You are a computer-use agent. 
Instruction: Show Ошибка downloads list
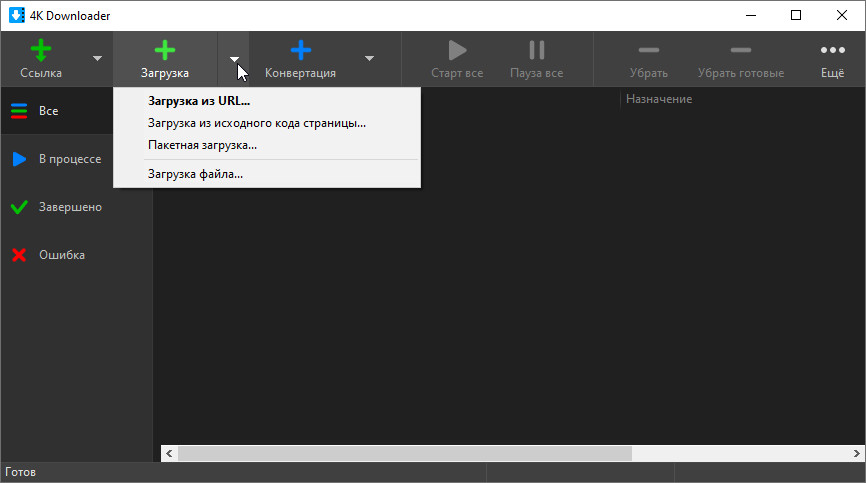pos(61,255)
